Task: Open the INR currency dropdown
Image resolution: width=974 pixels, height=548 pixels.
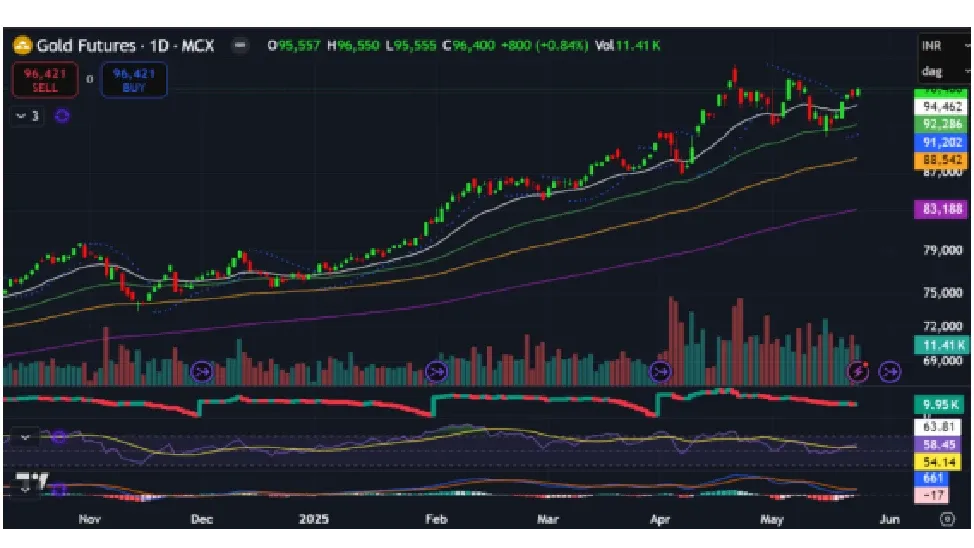Action: pyautogui.click(x=944, y=46)
